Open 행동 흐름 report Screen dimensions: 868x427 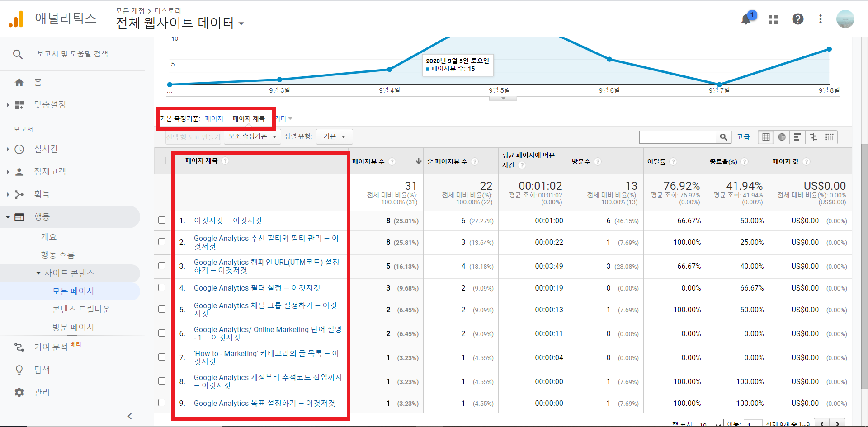tap(58, 255)
